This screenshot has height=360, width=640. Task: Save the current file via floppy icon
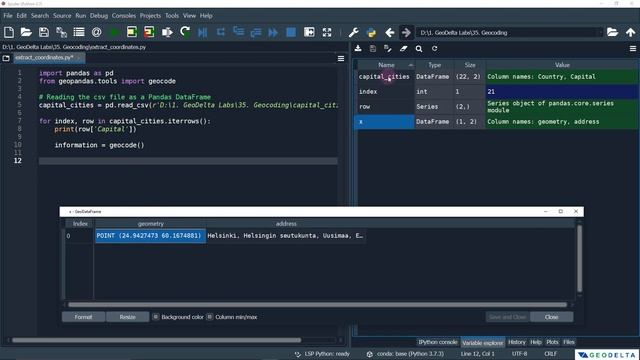coord(44,32)
